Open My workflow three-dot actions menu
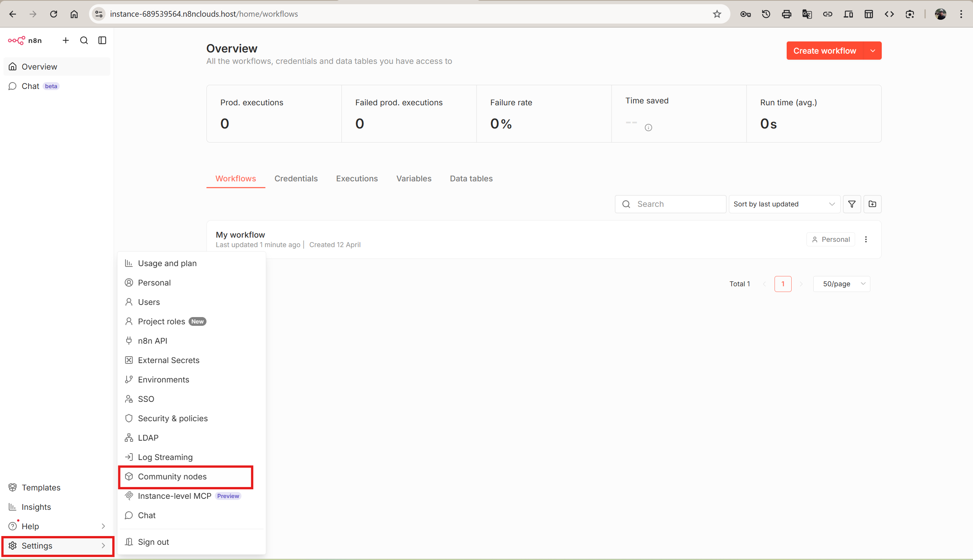 tap(866, 239)
